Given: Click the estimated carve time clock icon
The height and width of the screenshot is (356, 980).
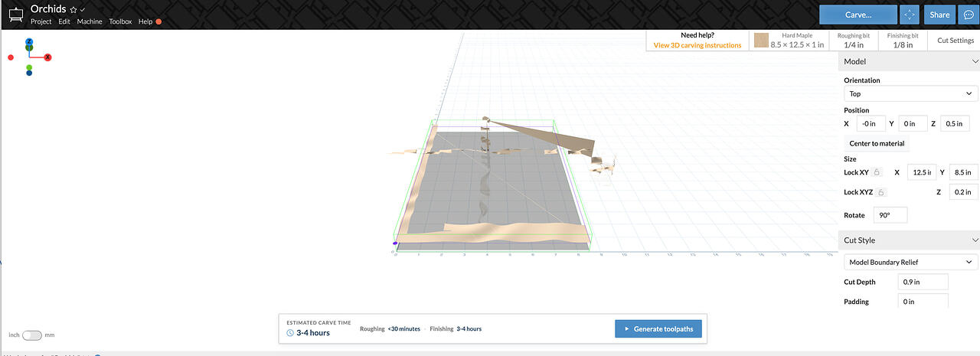Looking at the screenshot, I should tap(290, 333).
